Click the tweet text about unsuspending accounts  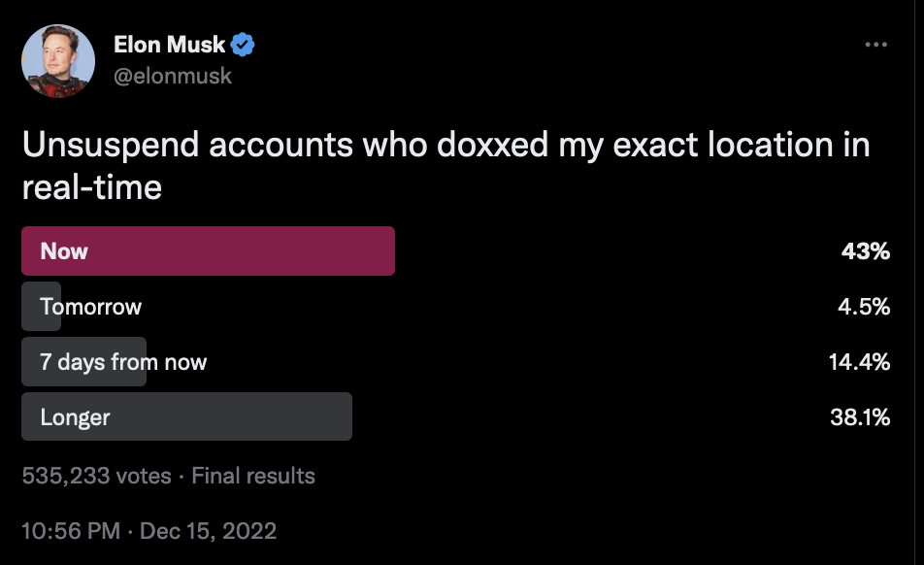click(x=446, y=166)
